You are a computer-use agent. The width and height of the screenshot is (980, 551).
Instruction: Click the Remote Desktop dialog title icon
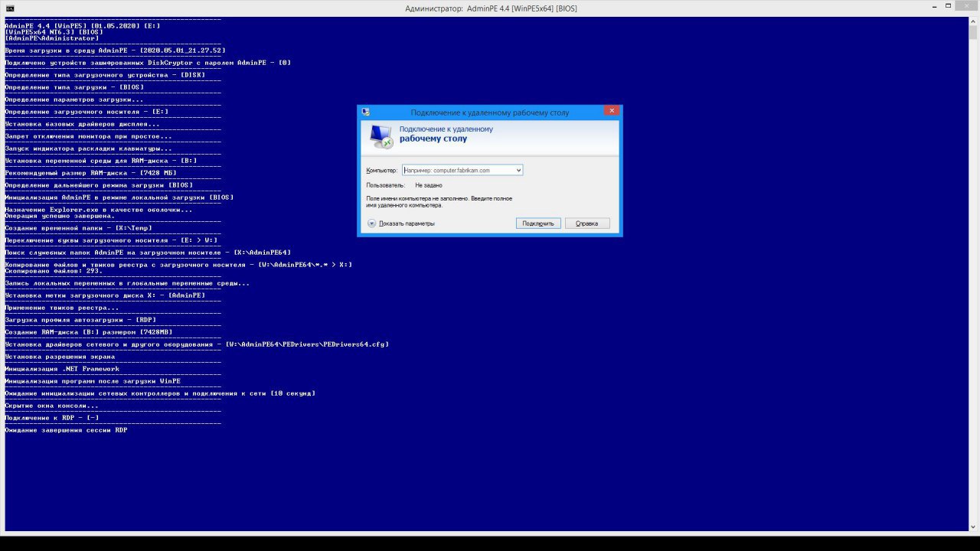[x=366, y=112]
